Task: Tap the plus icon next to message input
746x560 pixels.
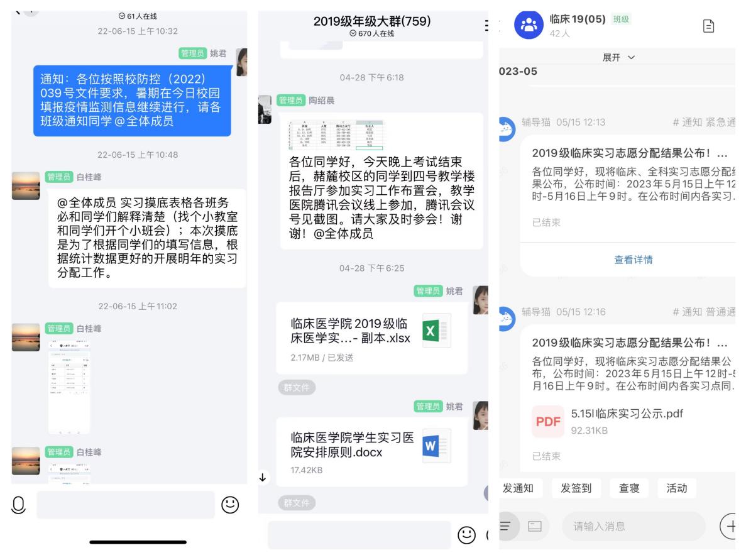Action: (730, 526)
